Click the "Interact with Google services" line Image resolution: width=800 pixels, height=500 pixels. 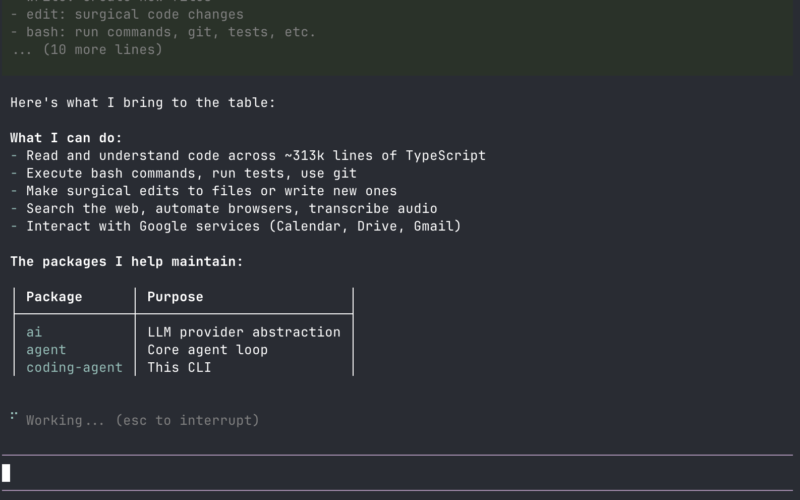pos(236,226)
